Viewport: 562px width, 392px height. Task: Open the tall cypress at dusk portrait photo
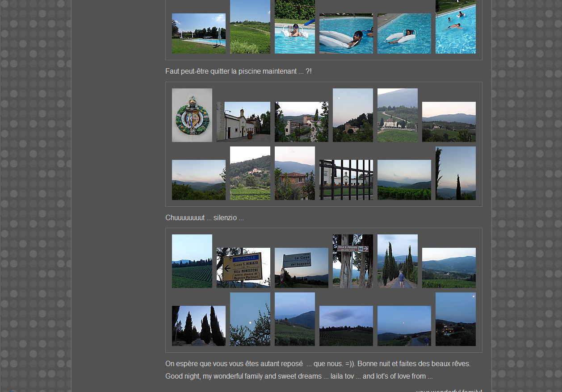click(x=456, y=173)
